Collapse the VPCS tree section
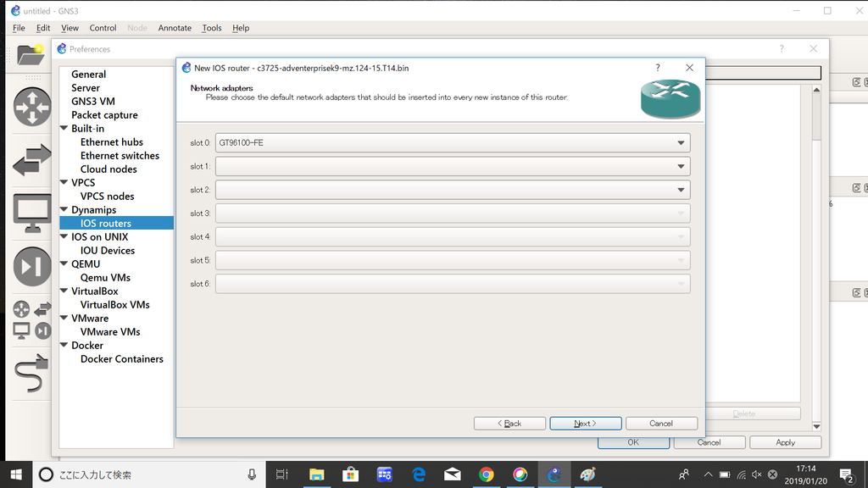This screenshot has height=488, width=868. coord(64,182)
